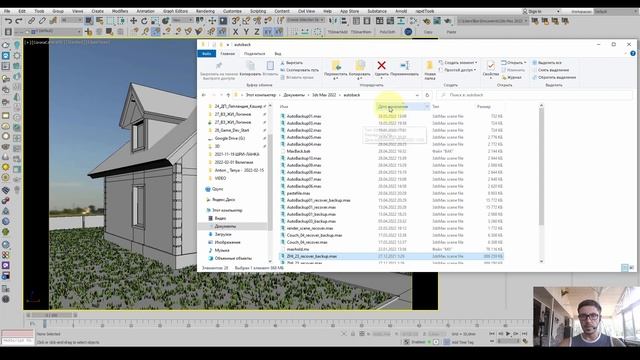Image resolution: width=640 pixels, height=360 pixels.
Task: Select the Bind to Space Warp tool
Action: click(53, 21)
